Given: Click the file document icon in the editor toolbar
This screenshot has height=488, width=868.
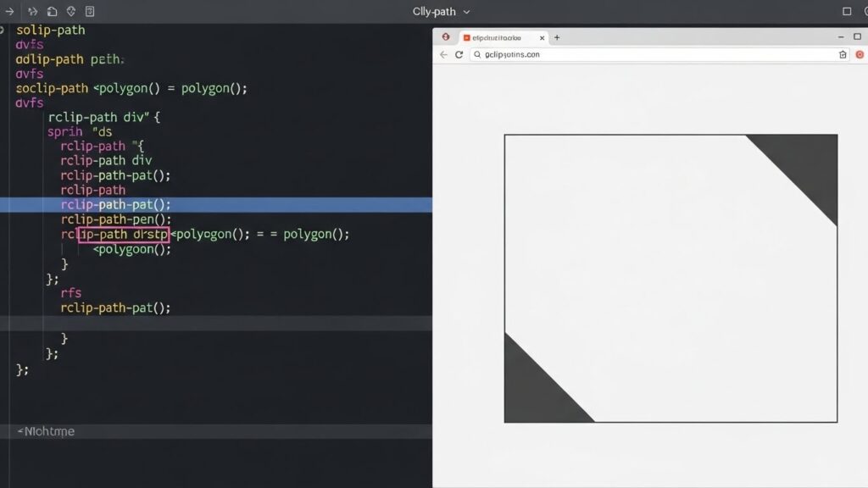Looking at the screenshot, I should tap(52, 12).
